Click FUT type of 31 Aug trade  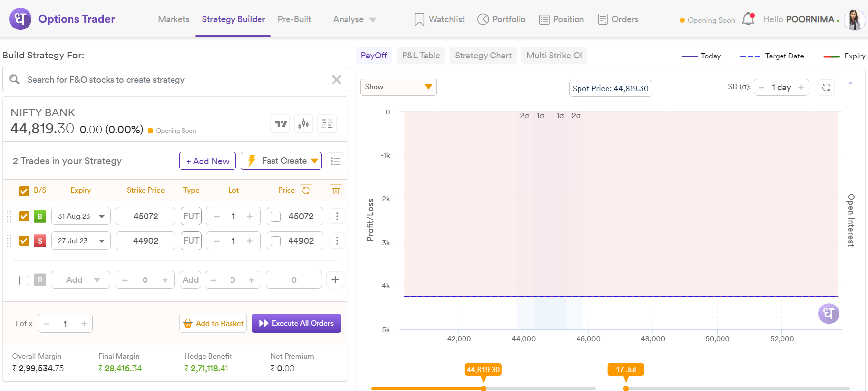click(191, 216)
